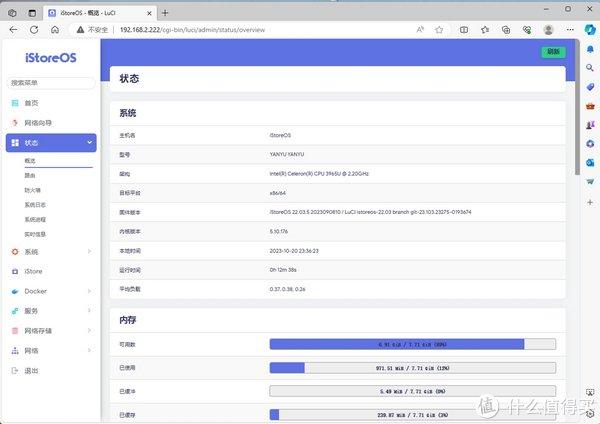Click the x86/64 platform value
600x424 pixels.
278,193
